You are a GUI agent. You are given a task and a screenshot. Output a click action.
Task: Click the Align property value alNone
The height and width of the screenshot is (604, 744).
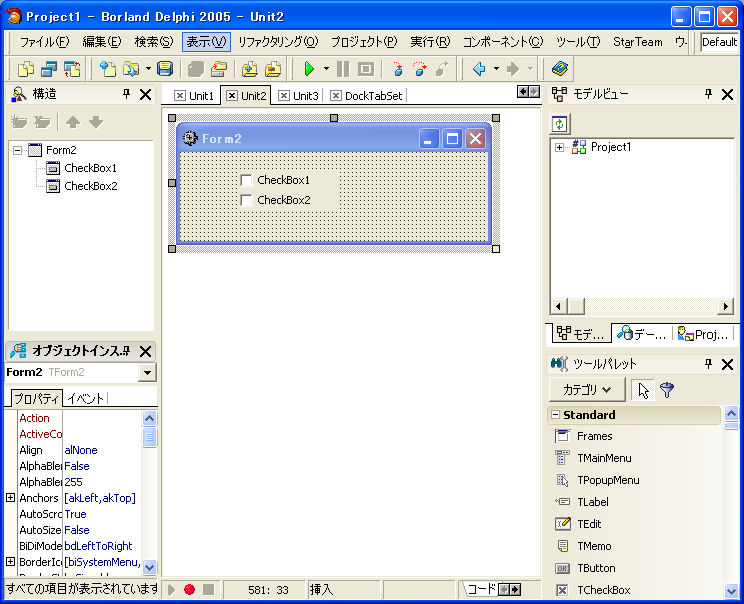pyautogui.click(x=81, y=450)
